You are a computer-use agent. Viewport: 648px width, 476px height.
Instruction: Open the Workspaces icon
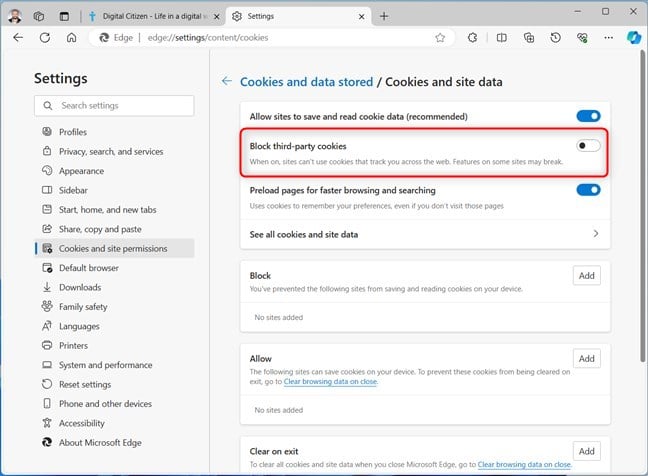pyautogui.click(x=39, y=16)
